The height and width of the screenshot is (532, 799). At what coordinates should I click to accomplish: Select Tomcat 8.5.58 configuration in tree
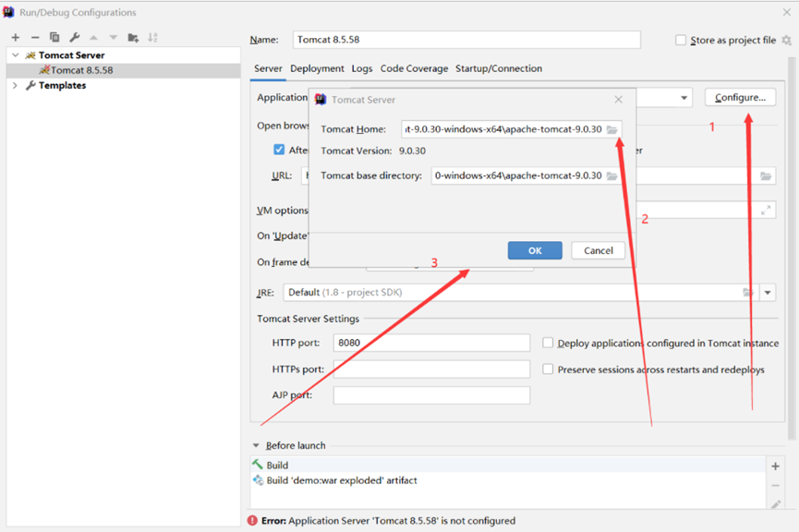click(x=124, y=70)
